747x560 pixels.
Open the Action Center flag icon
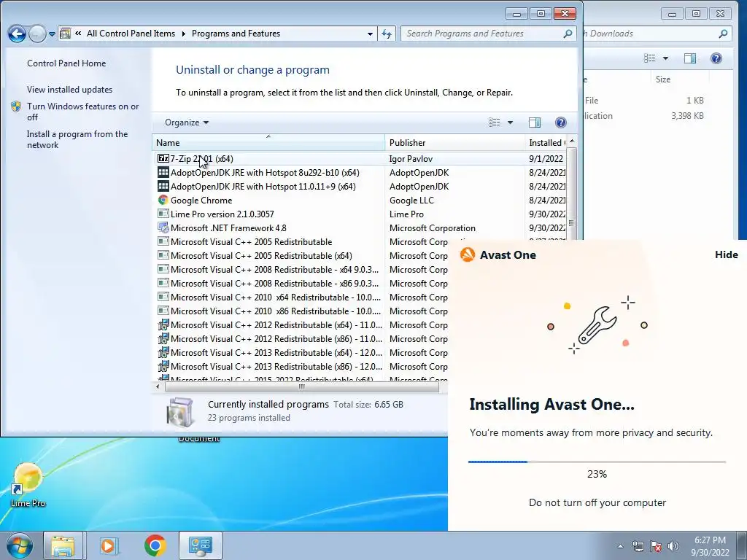pos(656,546)
